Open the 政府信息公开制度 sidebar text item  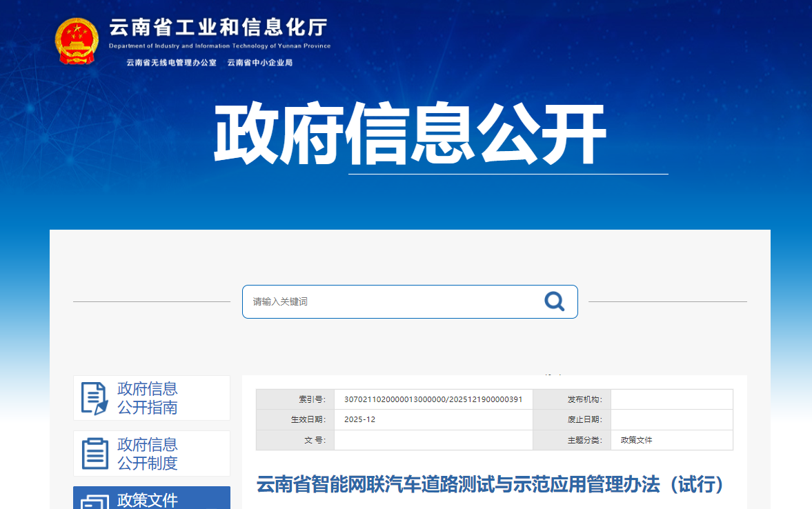click(147, 453)
